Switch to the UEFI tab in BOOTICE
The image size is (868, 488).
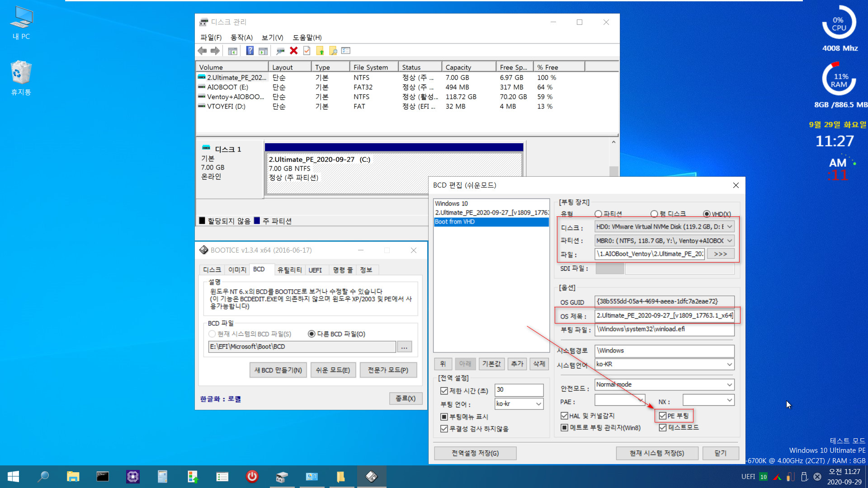pyautogui.click(x=315, y=270)
